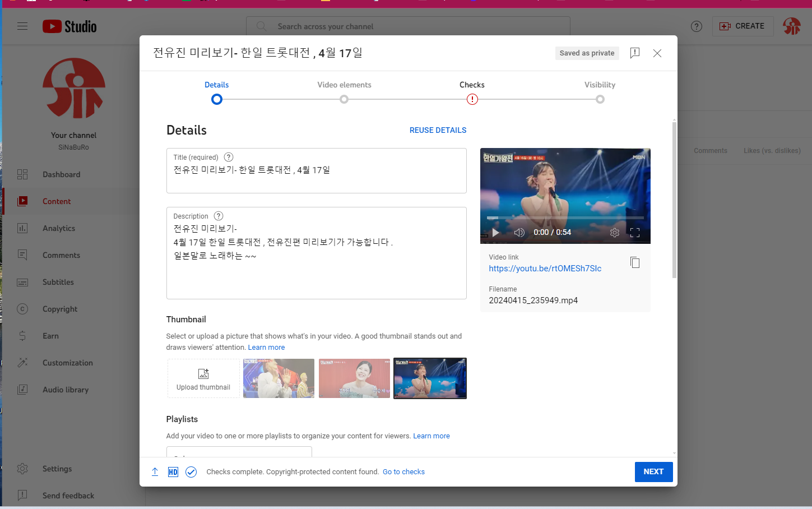The width and height of the screenshot is (812, 509).
Task: Play the video preview
Action: 495,233
